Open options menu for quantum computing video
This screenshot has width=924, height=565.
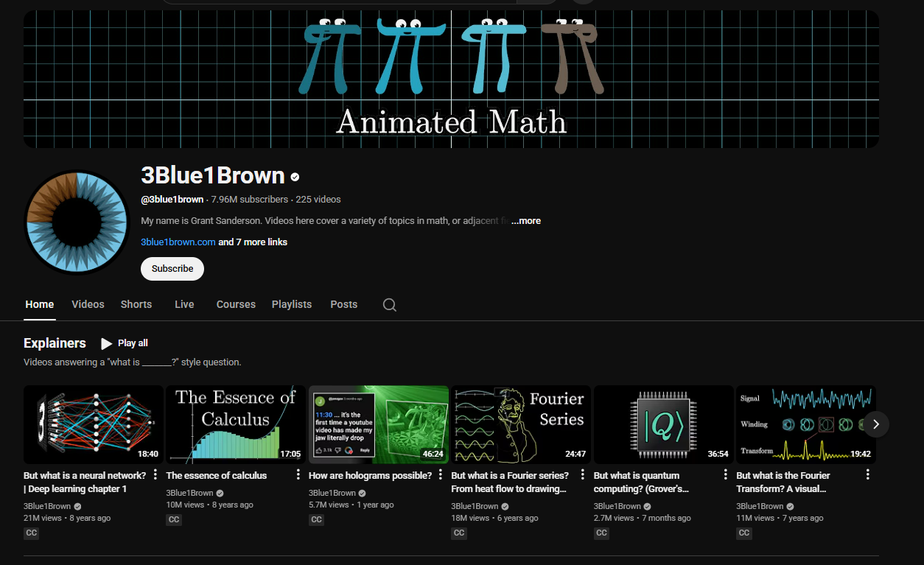click(726, 474)
